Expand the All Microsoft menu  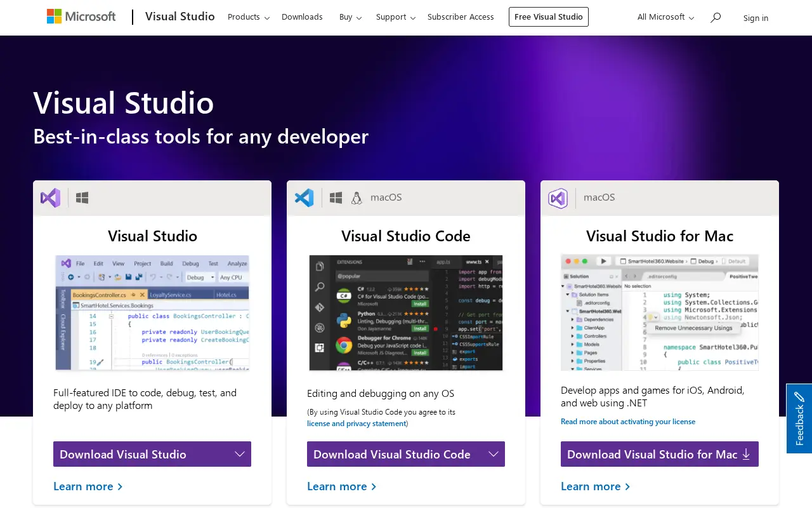665,17
